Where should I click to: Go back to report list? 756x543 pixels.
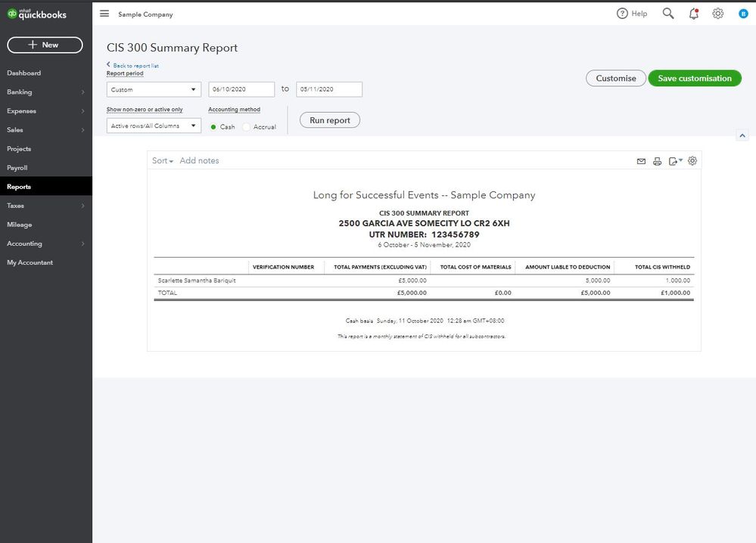132,65
